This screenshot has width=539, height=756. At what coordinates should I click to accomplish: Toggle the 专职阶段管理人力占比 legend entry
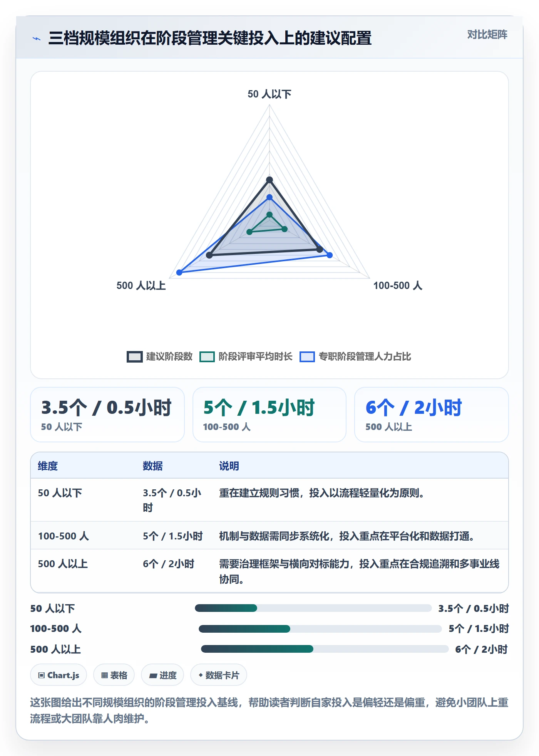[355, 356]
